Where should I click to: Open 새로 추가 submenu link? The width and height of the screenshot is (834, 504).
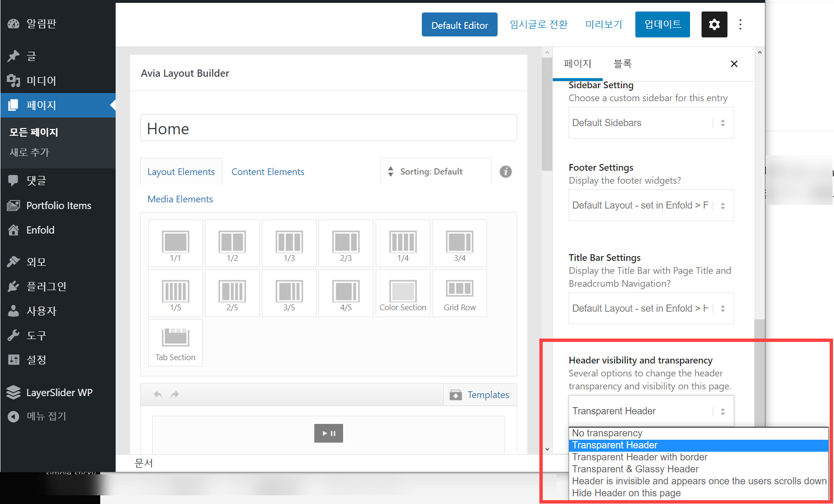29,152
